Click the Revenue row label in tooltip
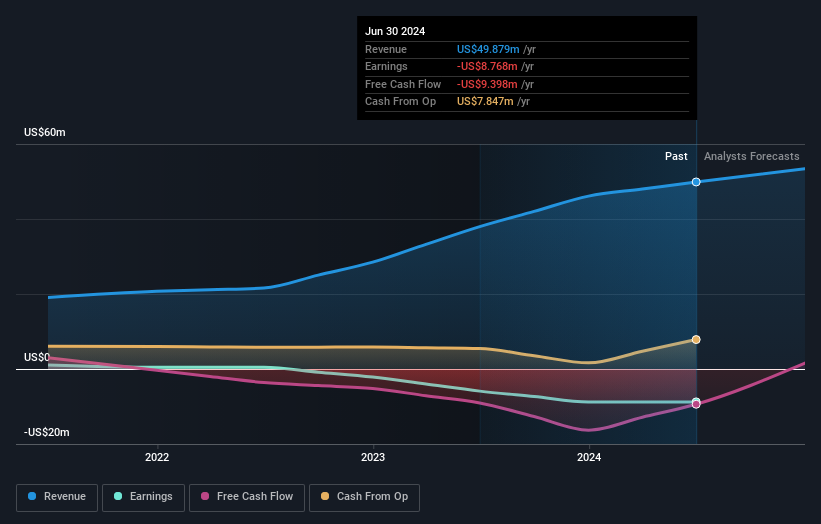The image size is (821, 524). pos(386,49)
